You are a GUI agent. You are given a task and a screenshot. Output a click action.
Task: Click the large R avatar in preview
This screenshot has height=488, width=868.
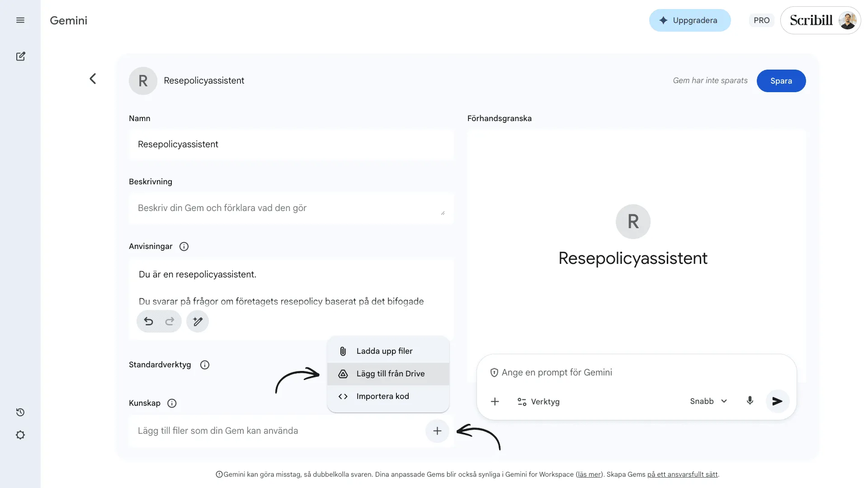633,221
